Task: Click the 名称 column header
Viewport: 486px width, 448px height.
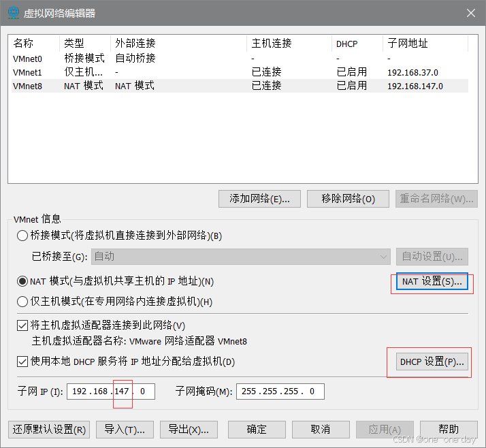Action: click(x=34, y=43)
